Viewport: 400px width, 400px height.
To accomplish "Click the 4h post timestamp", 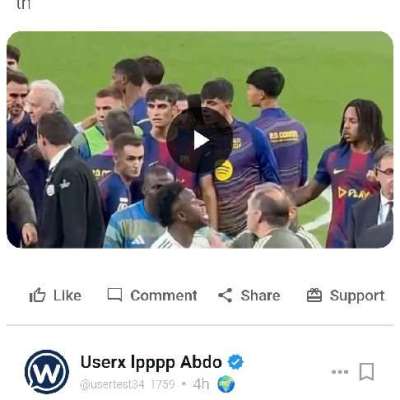I will click(201, 384).
